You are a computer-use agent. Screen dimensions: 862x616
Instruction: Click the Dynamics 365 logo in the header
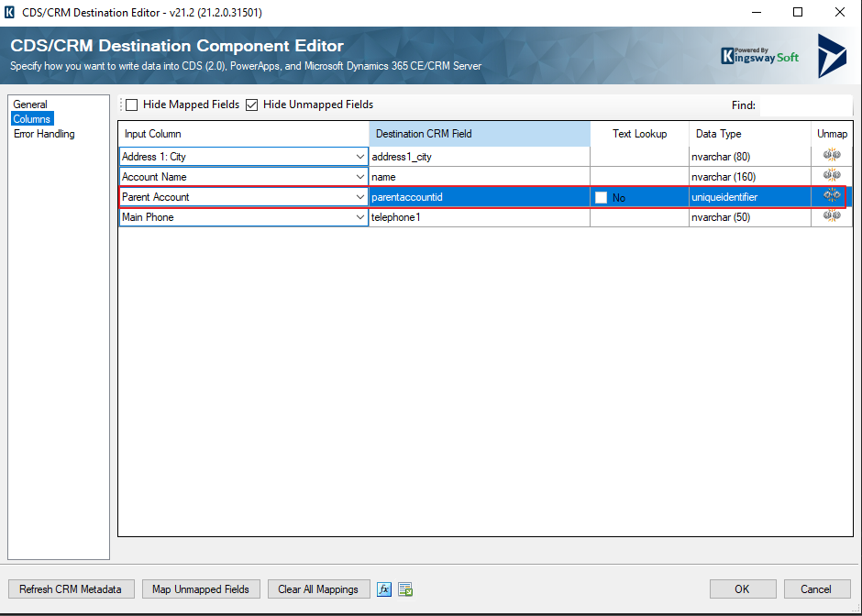pos(831,53)
